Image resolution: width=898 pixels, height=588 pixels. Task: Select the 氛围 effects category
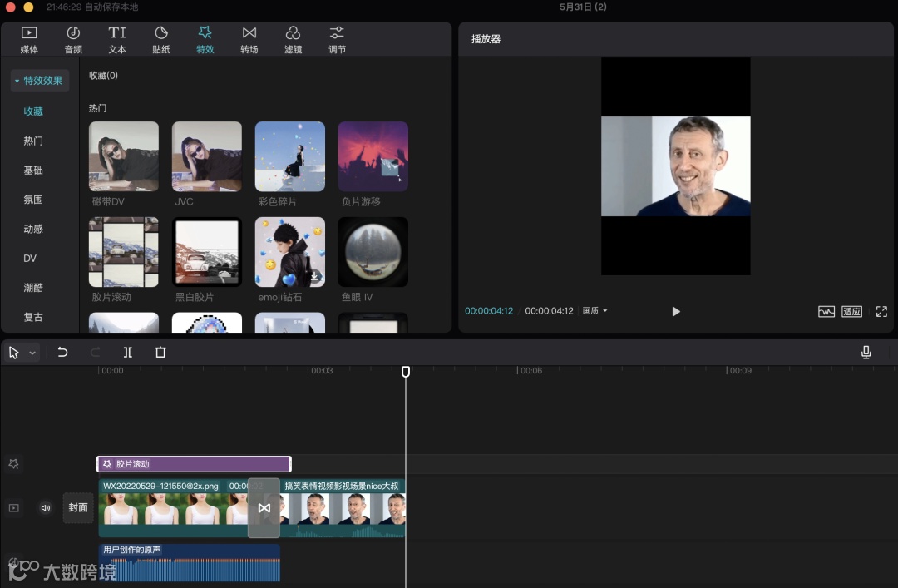coord(33,200)
